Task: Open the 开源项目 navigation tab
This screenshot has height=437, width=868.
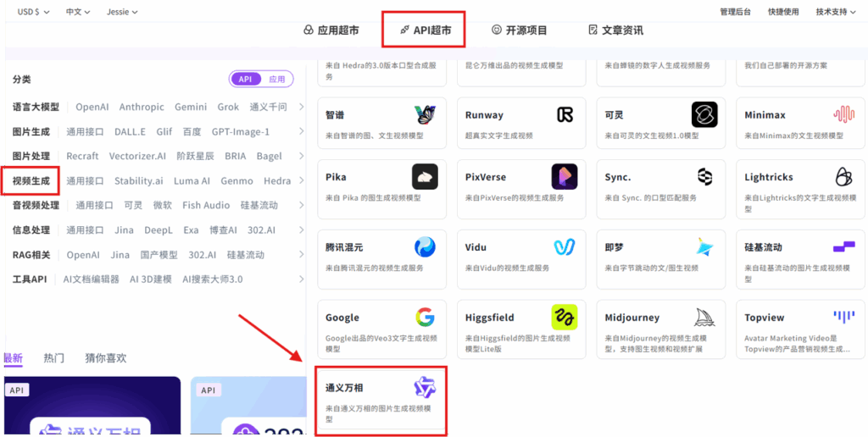Action: point(520,30)
